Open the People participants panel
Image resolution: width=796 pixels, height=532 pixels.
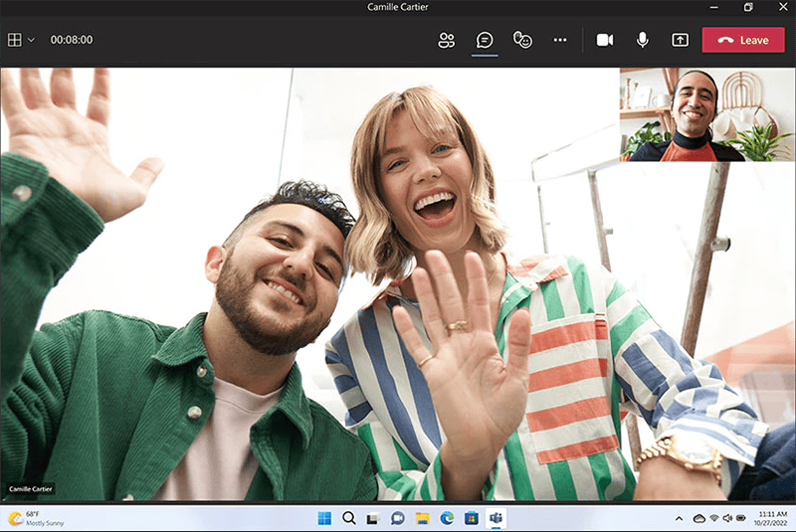pos(446,40)
